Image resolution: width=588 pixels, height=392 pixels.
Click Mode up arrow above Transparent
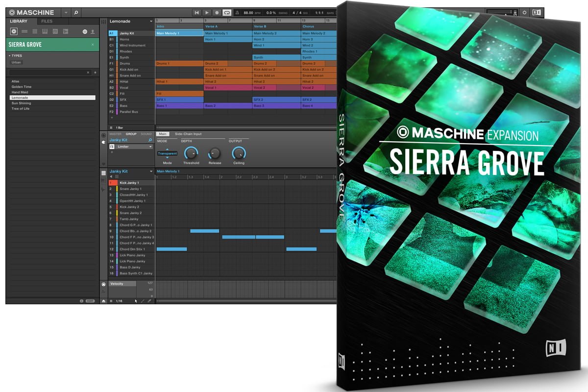tap(167, 149)
